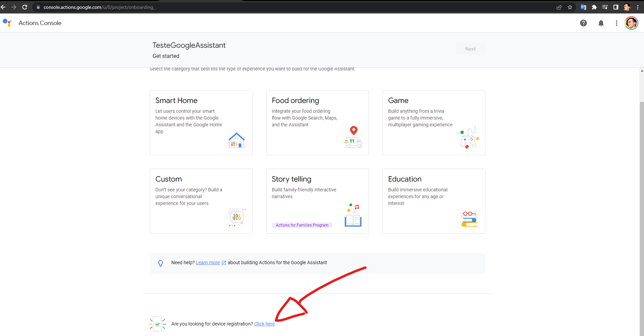
Task: Reload the current page
Action: coord(24,7)
